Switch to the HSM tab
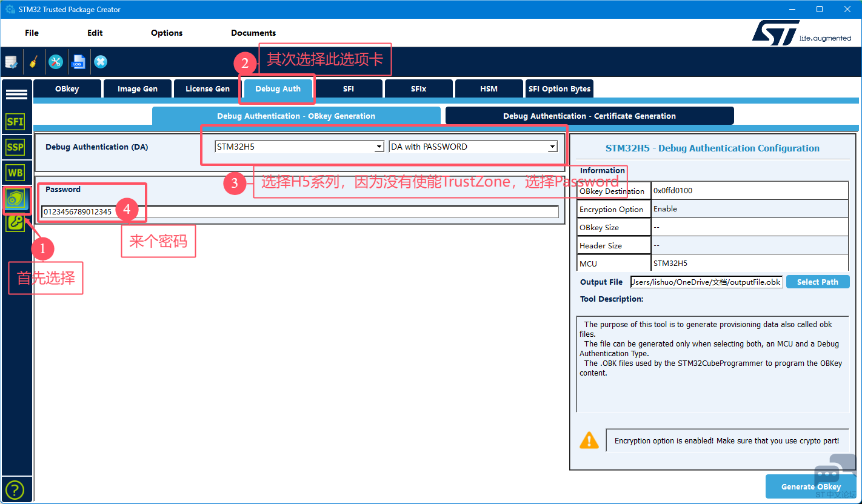Viewport: 862px width, 504px height. point(489,88)
